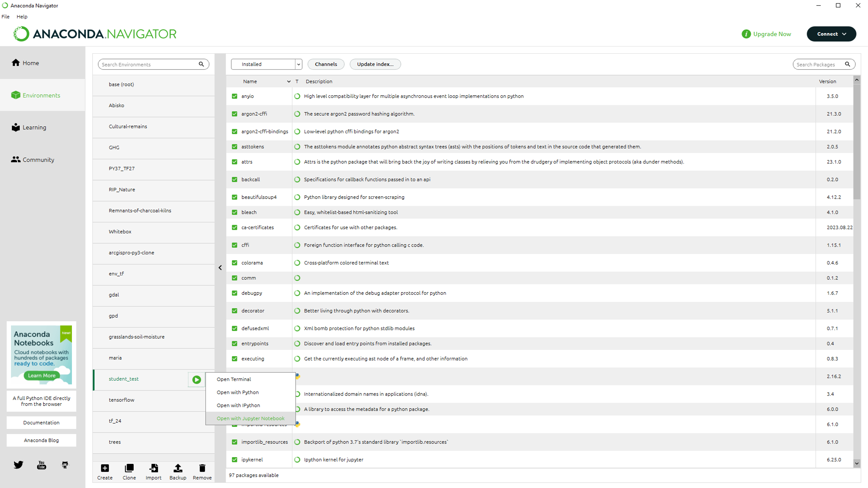The image size is (868, 488).
Task: Choose Open Terminal from context menu
Action: click(234, 379)
